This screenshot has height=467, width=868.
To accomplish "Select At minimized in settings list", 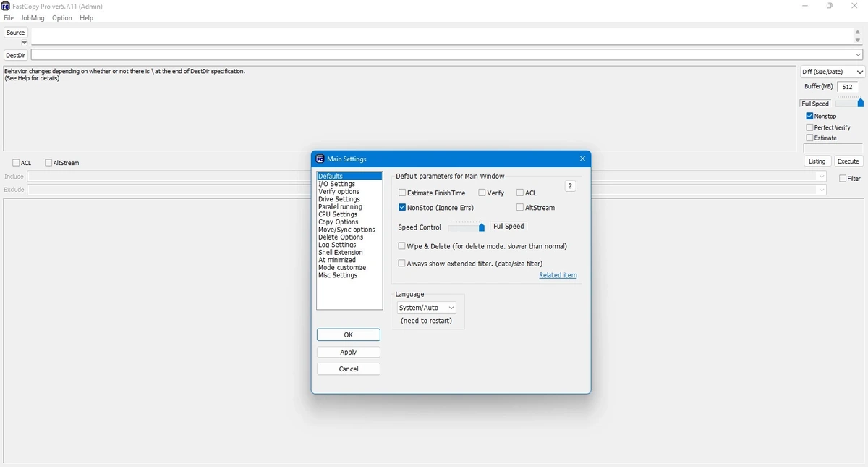I will (x=349, y=260).
